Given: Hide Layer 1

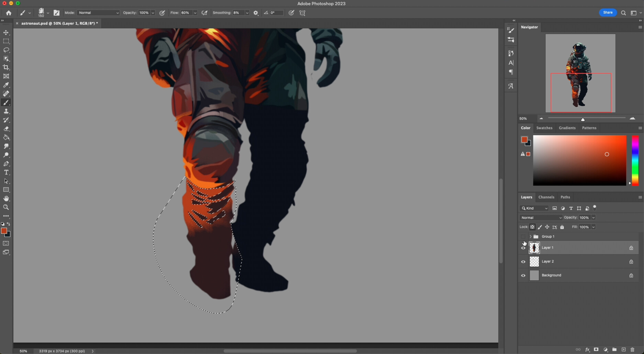Looking at the screenshot, I should pos(523,248).
